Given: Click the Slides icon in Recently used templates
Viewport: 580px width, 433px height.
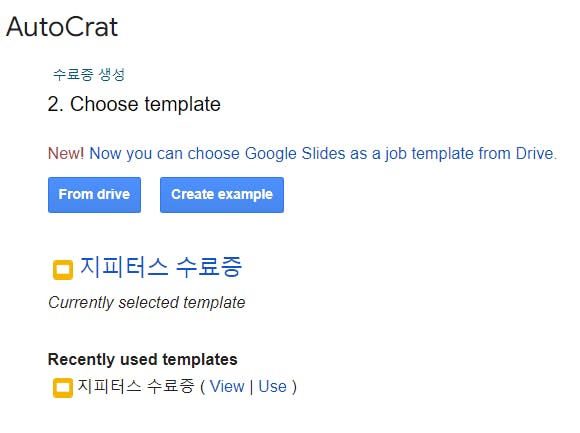Looking at the screenshot, I should point(63,388).
